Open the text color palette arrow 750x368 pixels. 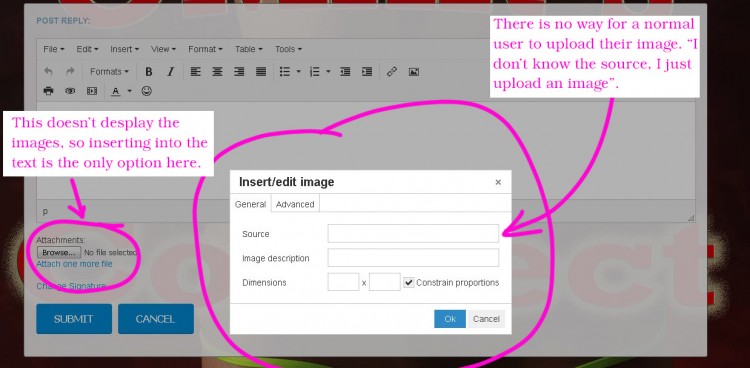point(129,91)
